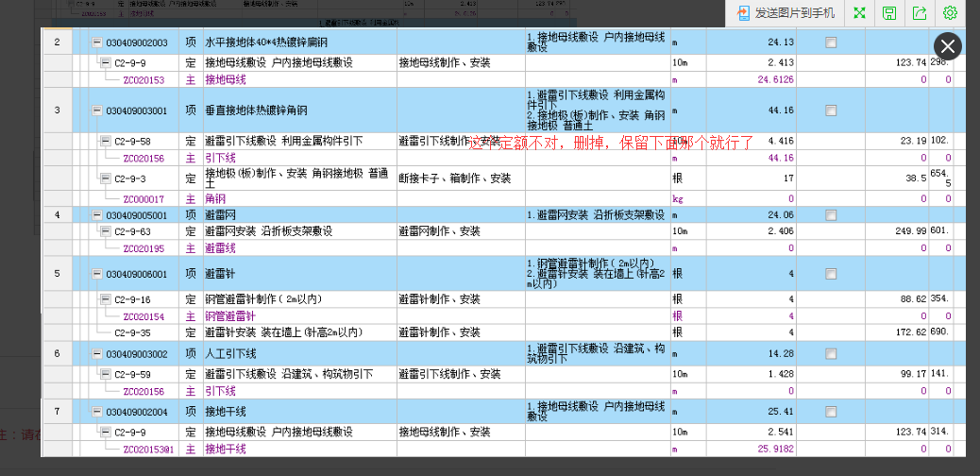The height and width of the screenshot is (476, 980).
Task: Click material code ZC020154
Action: tap(144, 317)
